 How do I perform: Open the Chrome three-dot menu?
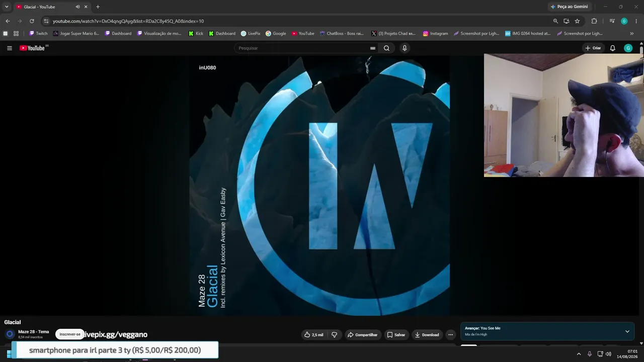[x=636, y=21]
